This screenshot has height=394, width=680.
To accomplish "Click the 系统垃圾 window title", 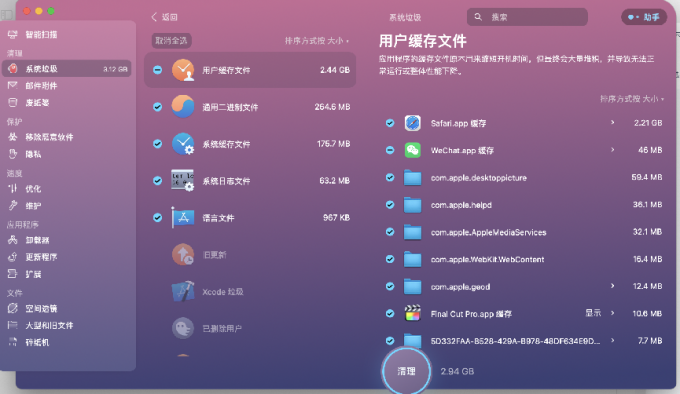I will pyautogui.click(x=405, y=17).
